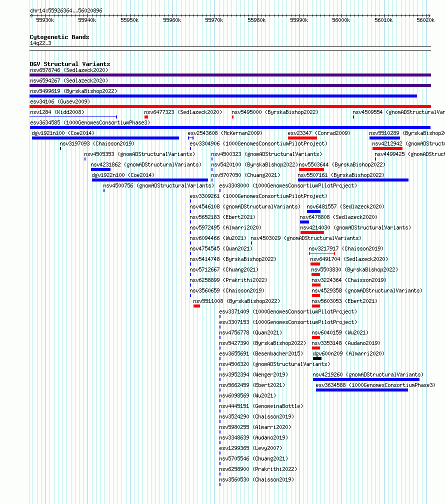Screen dimensions: 445x504
Task: Click nsv5503830 (ByrskaBishop2022) label
Action: pyautogui.click(x=354, y=269)
